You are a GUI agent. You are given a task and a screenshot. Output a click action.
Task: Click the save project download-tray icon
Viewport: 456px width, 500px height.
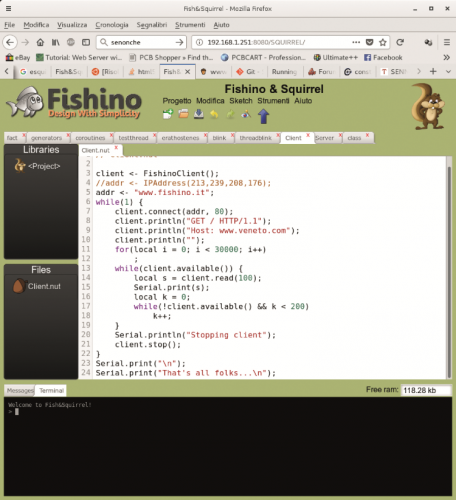pos(199,114)
